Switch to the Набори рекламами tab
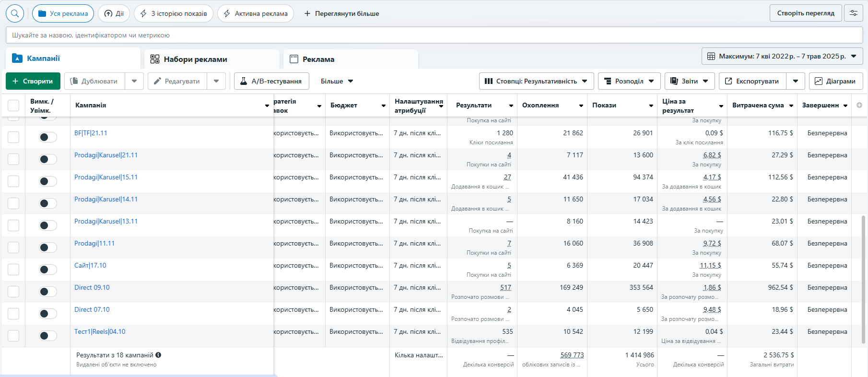The image size is (868, 377). coord(212,59)
